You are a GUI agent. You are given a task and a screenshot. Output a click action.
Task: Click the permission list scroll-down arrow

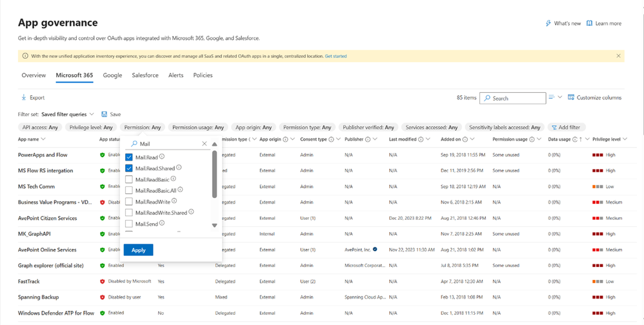pyautogui.click(x=214, y=225)
